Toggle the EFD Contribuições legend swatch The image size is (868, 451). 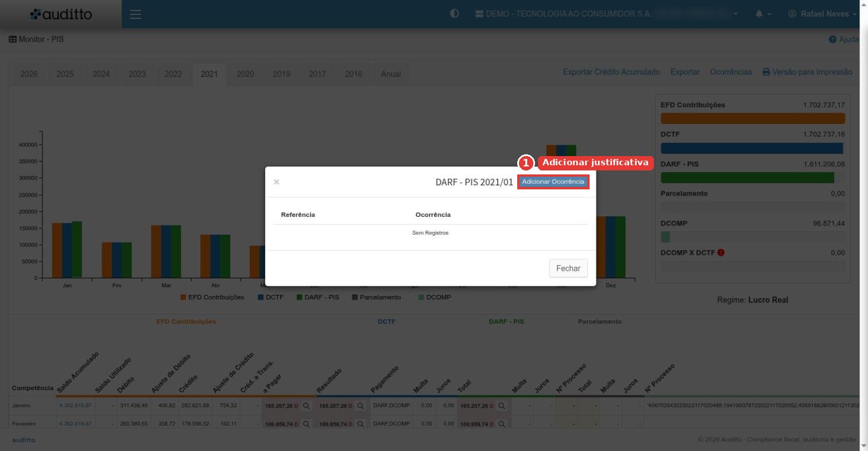[x=183, y=297]
